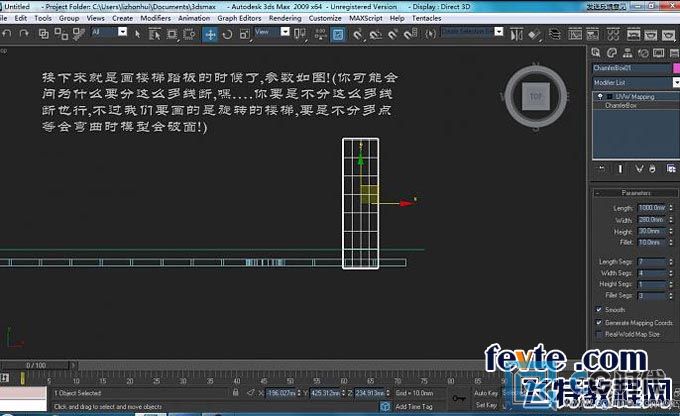Open Select by Name dialog icon
This screenshot has height=416, width=680.
point(154,34)
